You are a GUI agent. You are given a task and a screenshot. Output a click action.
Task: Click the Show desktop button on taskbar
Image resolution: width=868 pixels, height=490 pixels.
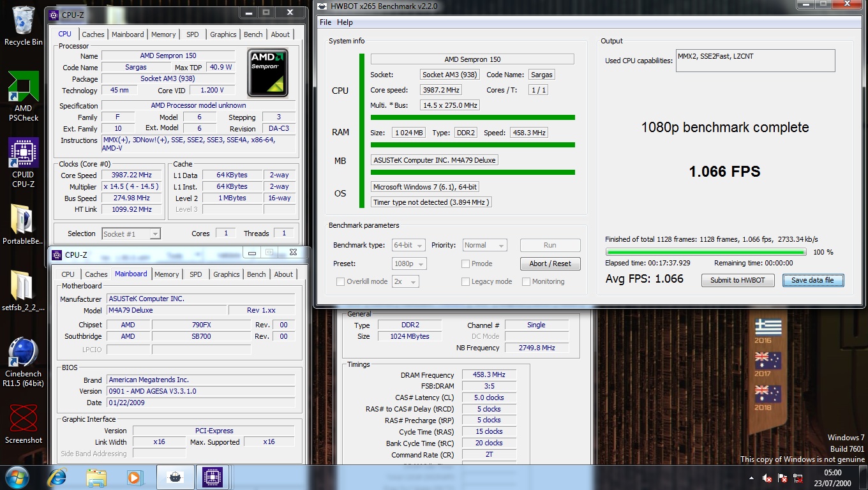click(863, 478)
